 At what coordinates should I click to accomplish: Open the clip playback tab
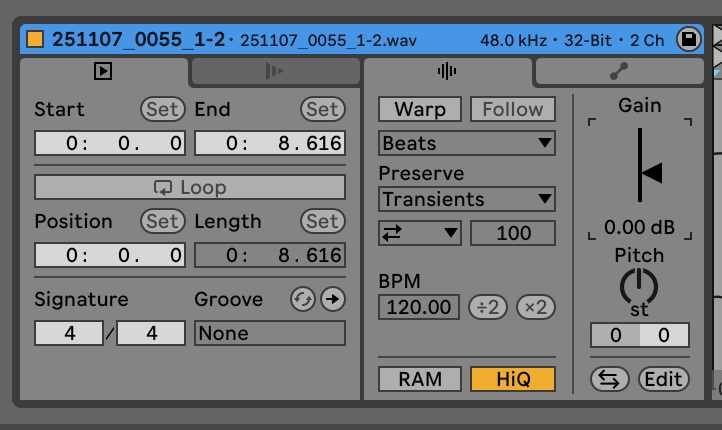pos(103,71)
